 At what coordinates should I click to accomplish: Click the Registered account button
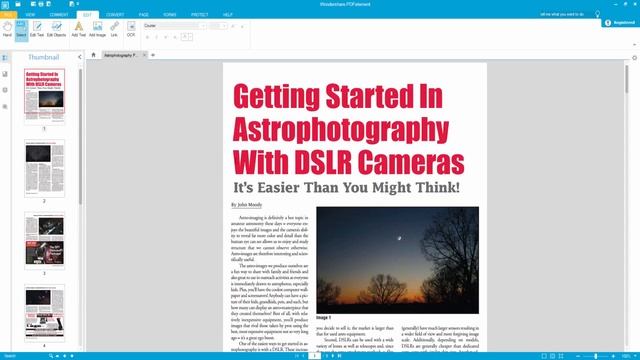(620, 22)
